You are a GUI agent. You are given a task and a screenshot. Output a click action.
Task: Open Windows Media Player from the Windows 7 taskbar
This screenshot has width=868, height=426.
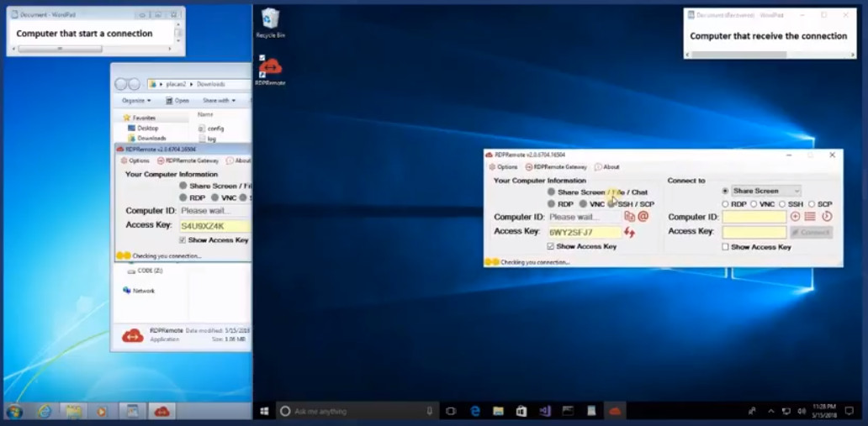tap(101, 411)
